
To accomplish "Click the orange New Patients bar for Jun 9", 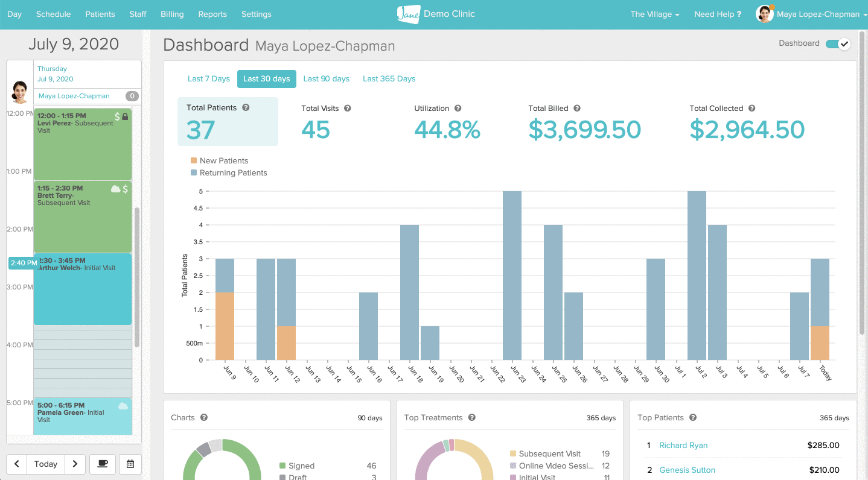I will [x=225, y=326].
